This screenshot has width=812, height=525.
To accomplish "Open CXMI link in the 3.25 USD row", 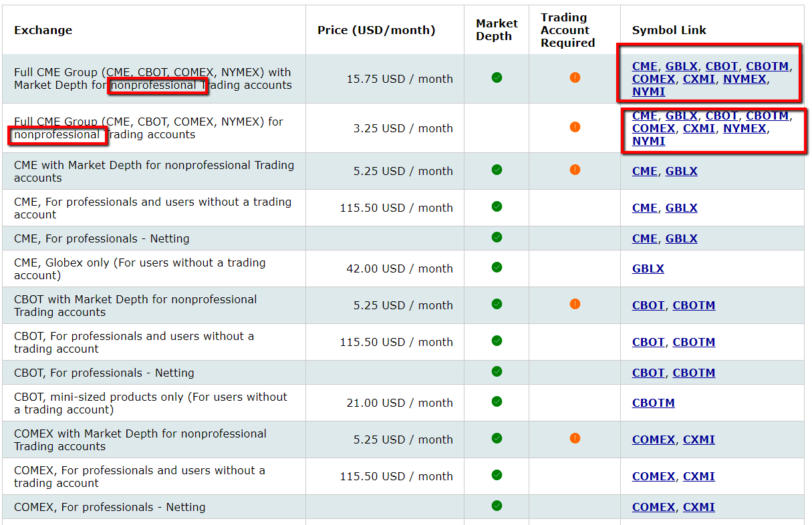I will pyautogui.click(x=698, y=128).
